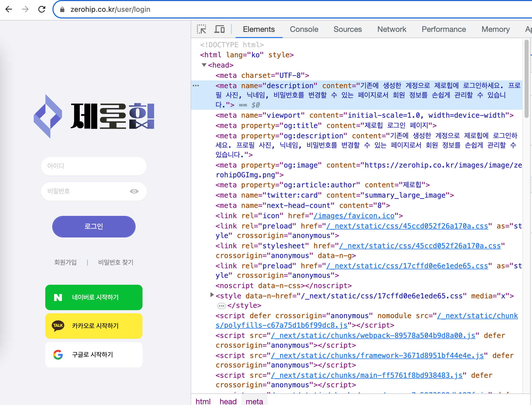Click the Naver N logo icon
Viewport: 532px width, 405px height.
(58, 297)
